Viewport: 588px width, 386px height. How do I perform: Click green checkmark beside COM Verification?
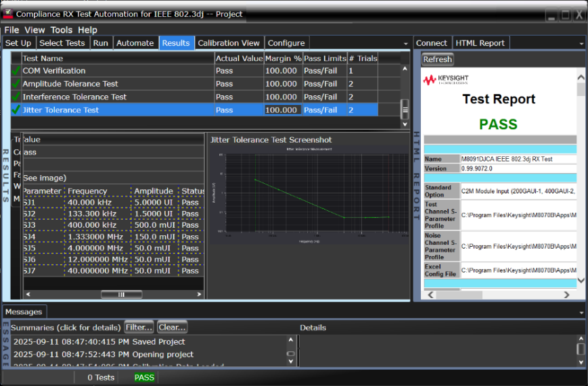coord(16,71)
